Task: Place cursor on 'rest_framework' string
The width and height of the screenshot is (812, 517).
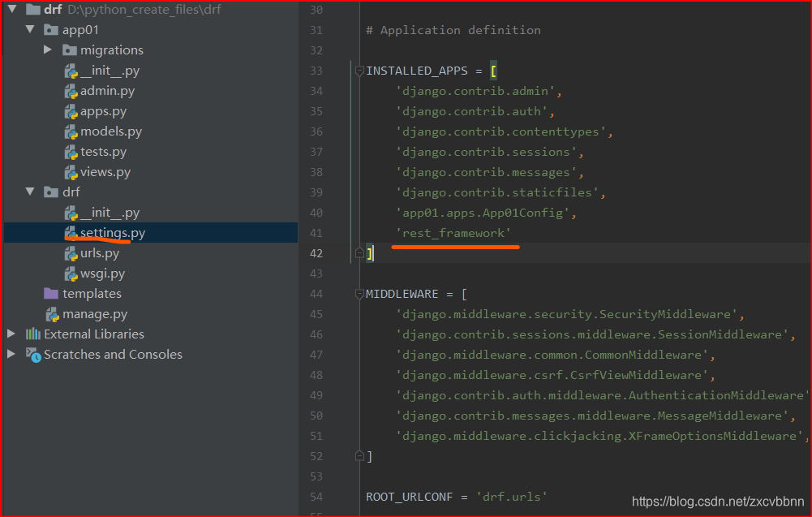Action: pos(453,233)
